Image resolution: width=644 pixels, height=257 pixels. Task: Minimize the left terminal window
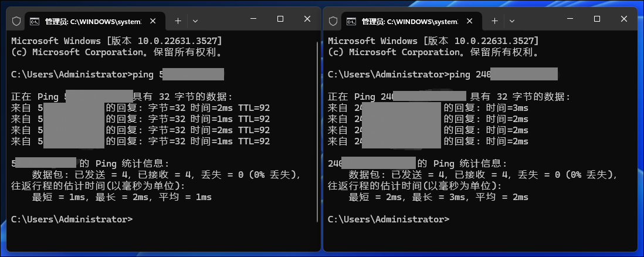253,19
